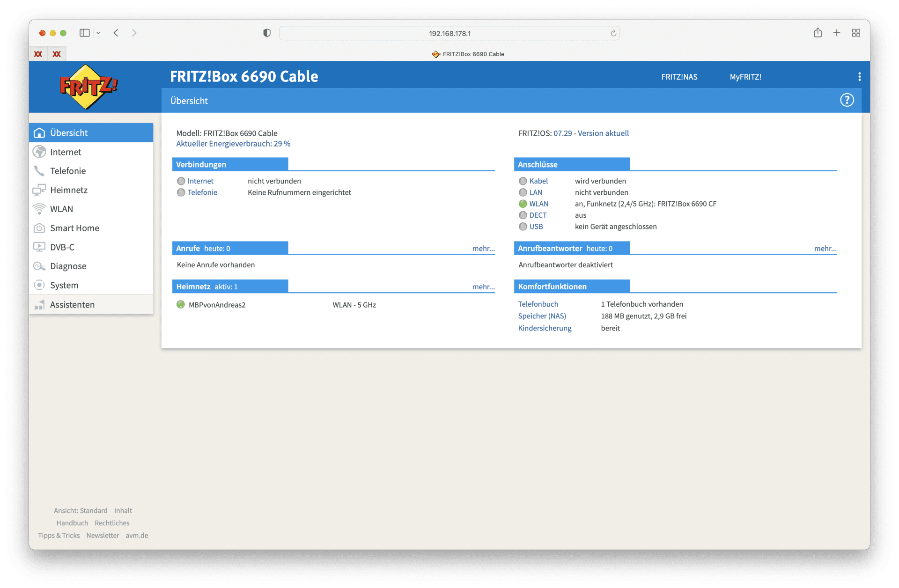Open Tipps & Tricks footer link

click(59, 536)
